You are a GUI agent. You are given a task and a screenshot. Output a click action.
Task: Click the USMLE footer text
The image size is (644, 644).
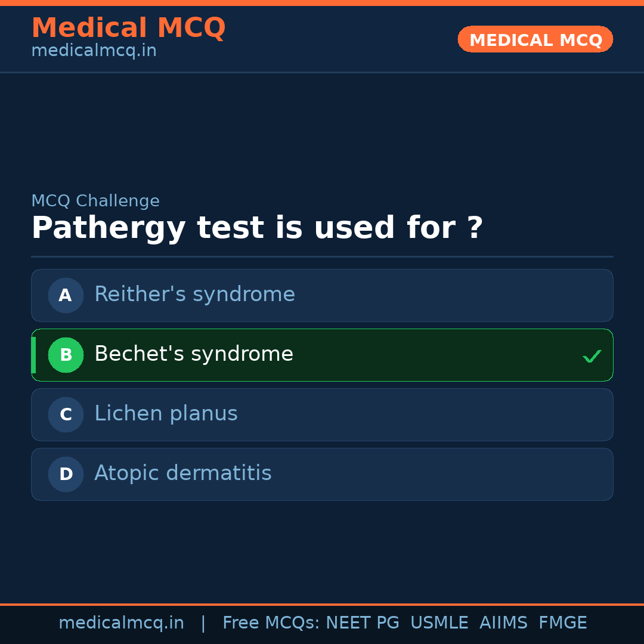(x=439, y=623)
